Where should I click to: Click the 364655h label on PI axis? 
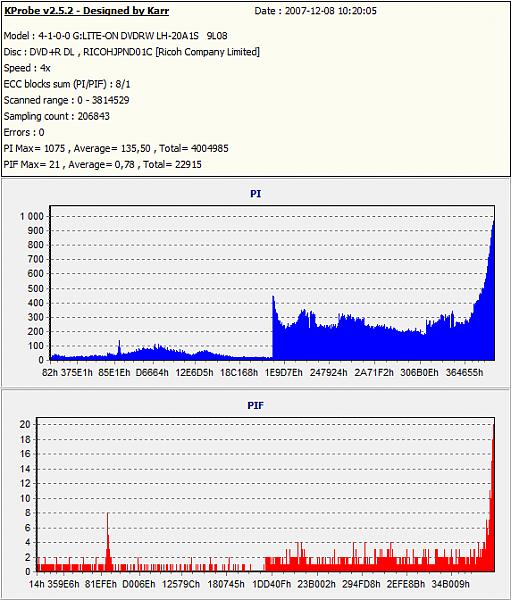click(464, 372)
